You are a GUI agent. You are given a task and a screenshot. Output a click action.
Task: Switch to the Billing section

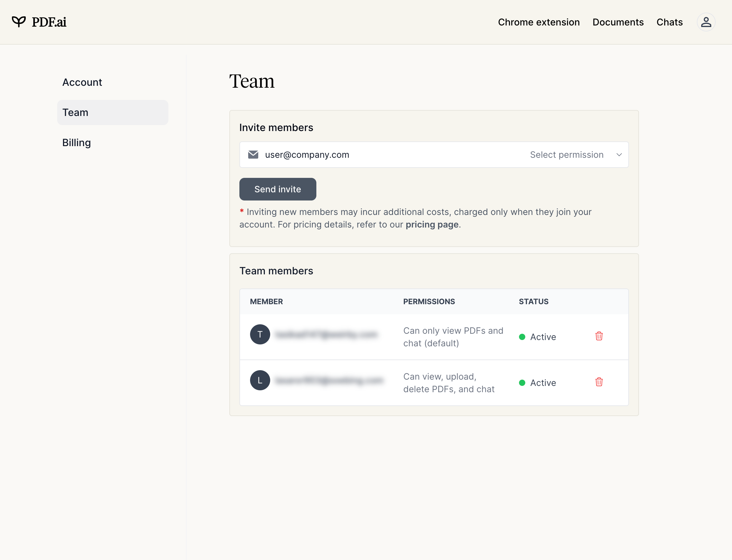pyautogui.click(x=77, y=143)
